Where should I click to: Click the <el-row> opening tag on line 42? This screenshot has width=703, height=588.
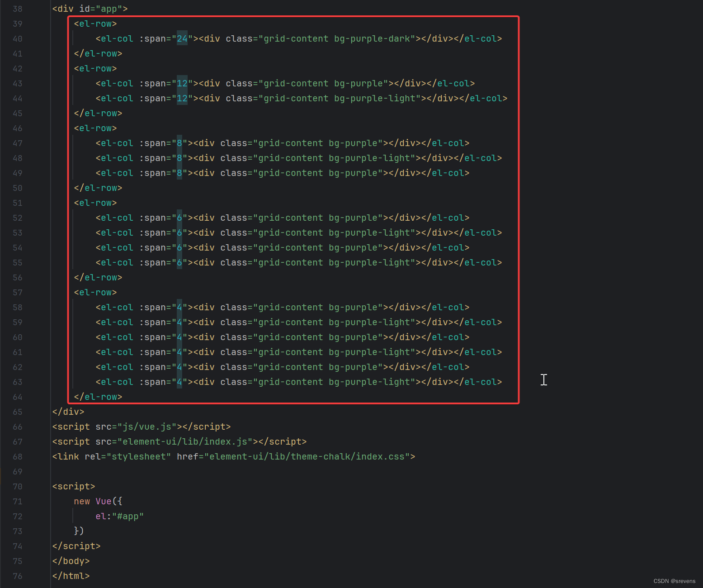(95, 68)
